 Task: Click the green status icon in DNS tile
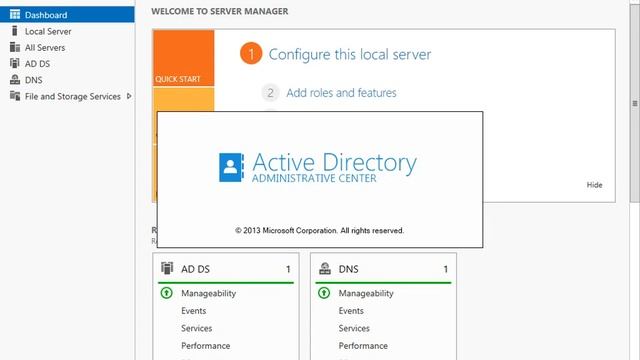pos(324,293)
